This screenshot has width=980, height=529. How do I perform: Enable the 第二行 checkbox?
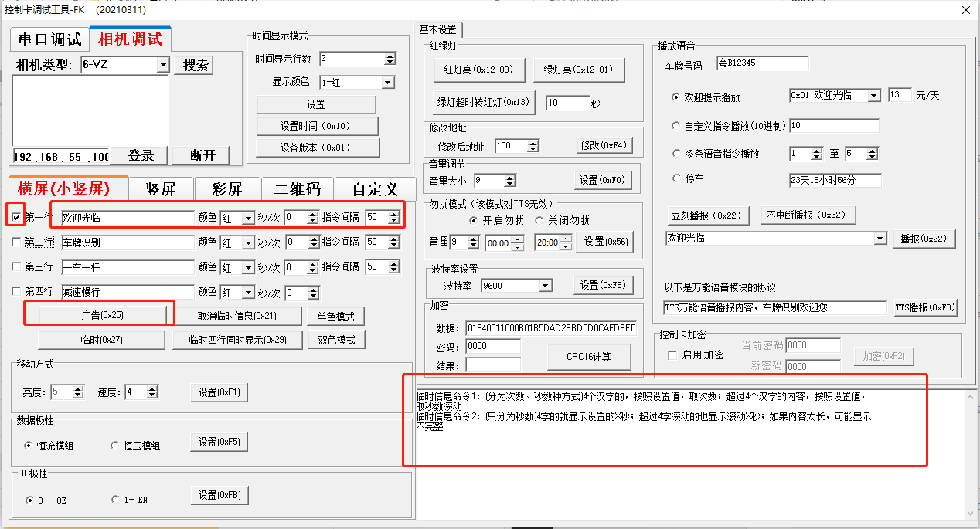pos(17,242)
